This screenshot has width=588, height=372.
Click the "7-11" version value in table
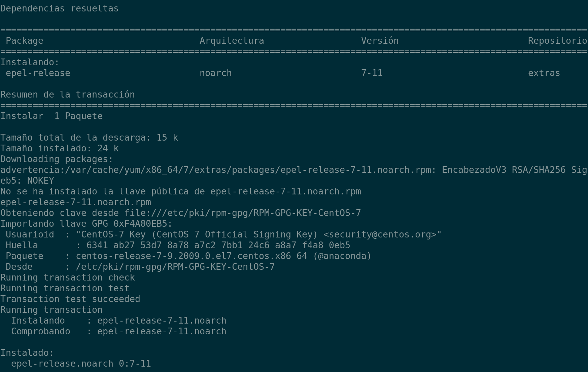coord(372,73)
